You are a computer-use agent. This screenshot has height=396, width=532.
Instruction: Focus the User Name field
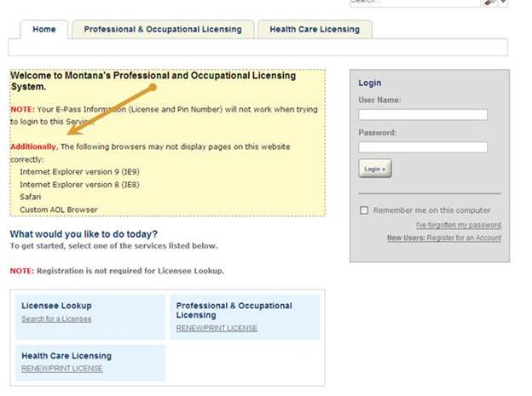coord(423,115)
